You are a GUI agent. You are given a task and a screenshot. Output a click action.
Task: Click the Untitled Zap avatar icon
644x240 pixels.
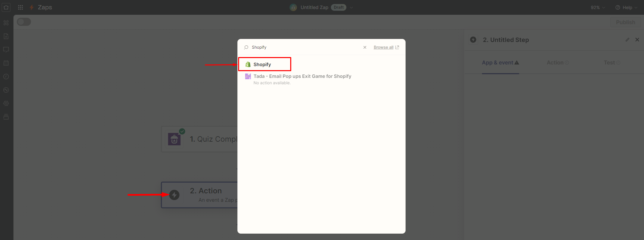pyautogui.click(x=293, y=7)
